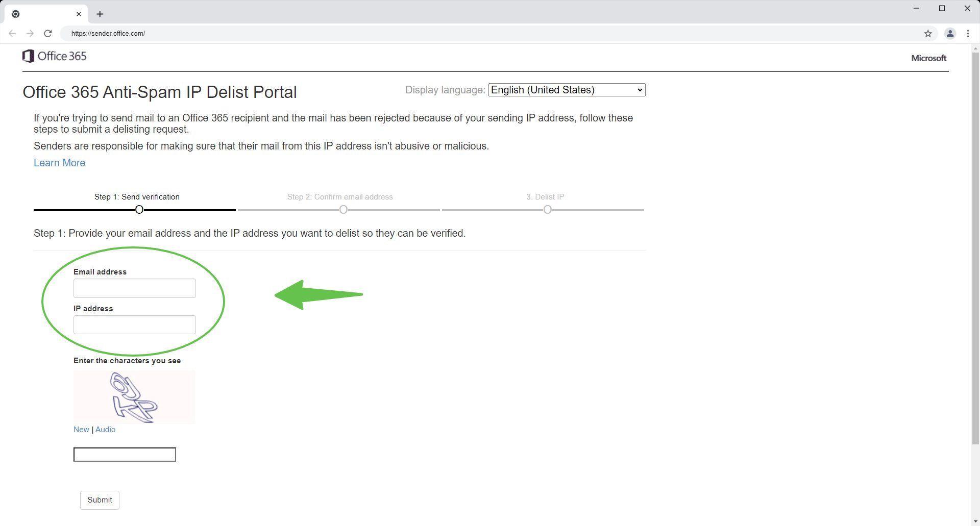Close the browser window
980x526 pixels.
tap(967, 8)
